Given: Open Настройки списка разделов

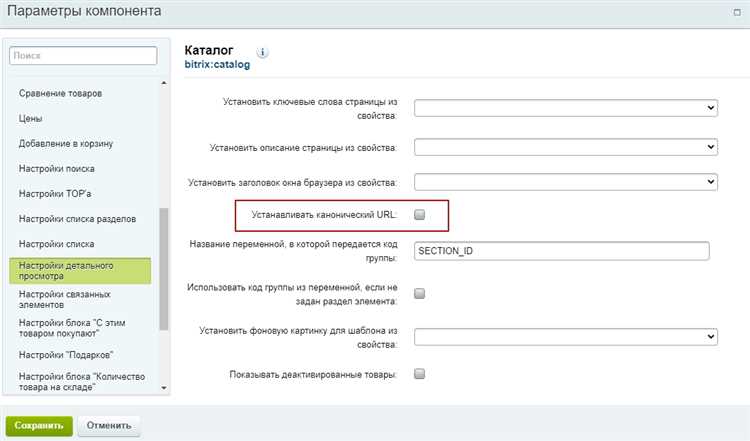Looking at the screenshot, I should coord(77,219).
